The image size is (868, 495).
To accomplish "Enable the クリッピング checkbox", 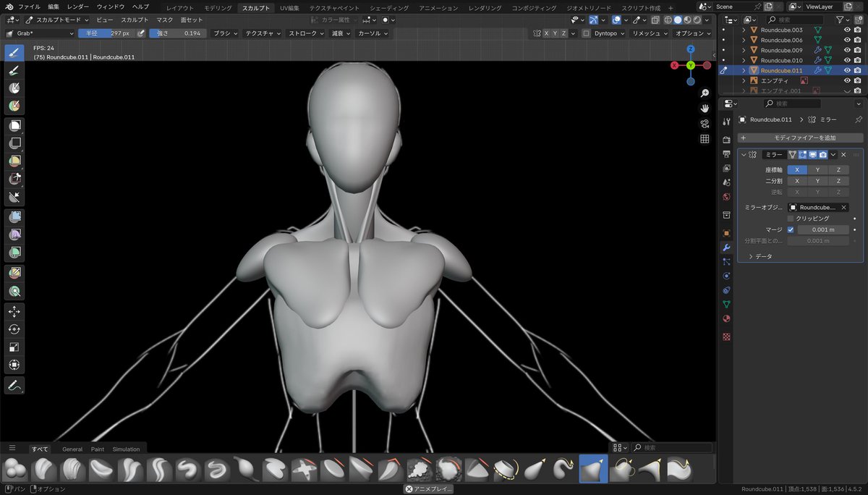I will (791, 218).
